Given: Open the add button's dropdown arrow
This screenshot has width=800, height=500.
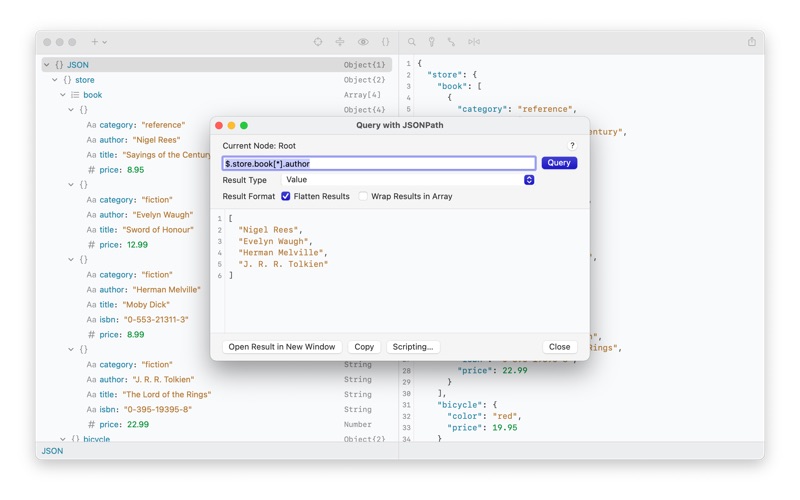Looking at the screenshot, I should point(105,42).
